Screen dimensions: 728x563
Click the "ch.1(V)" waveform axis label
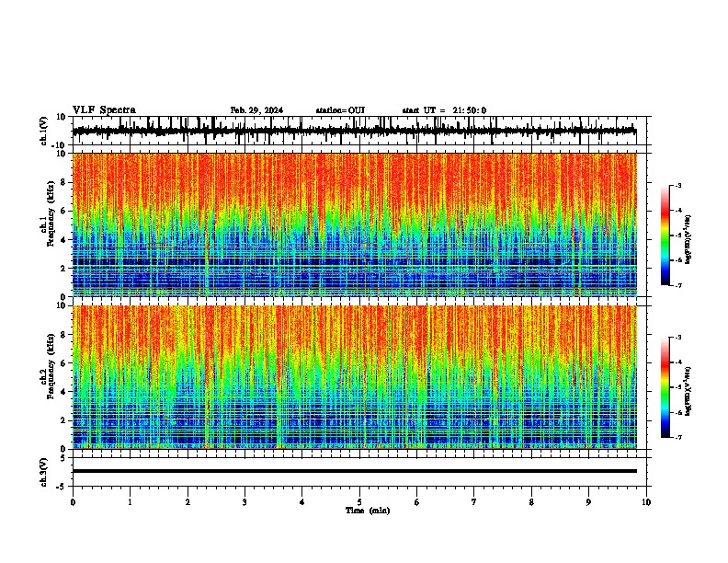[x=44, y=131]
